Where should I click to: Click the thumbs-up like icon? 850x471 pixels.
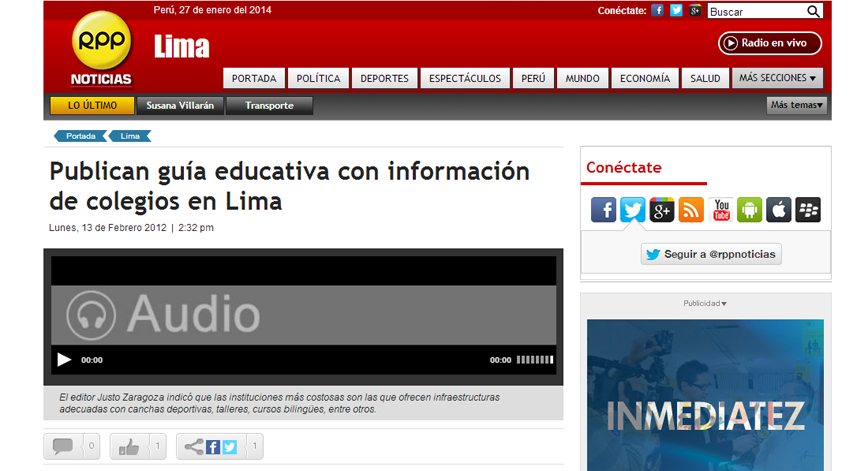click(x=129, y=447)
